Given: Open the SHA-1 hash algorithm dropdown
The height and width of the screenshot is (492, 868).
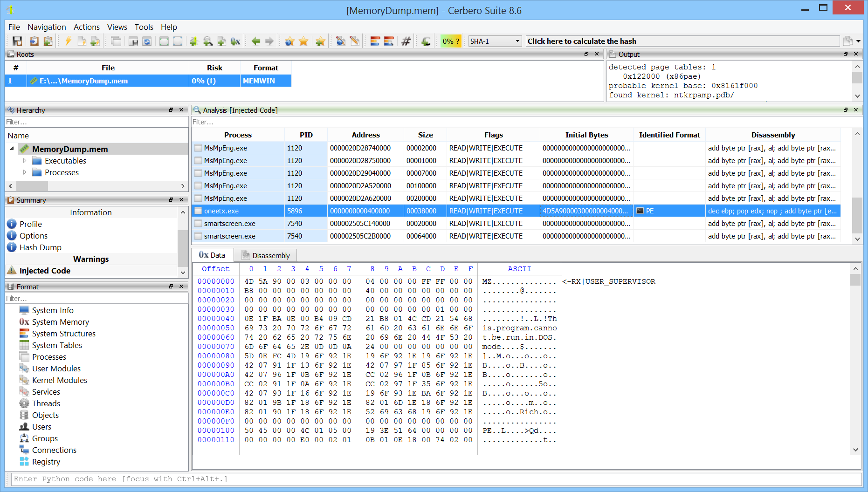Looking at the screenshot, I should click(495, 41).
